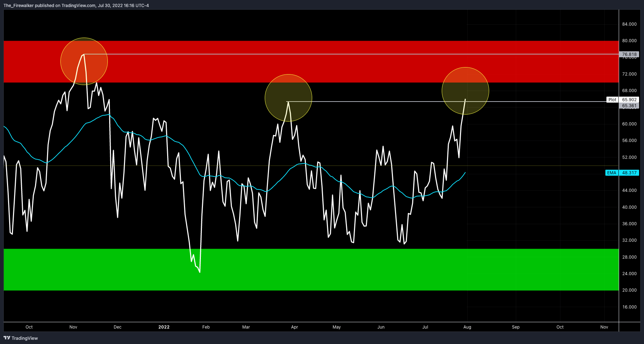The width and height of the screenshot is (644, 344).
Task: Select the cyan EMA line near June
Action: 381,192
